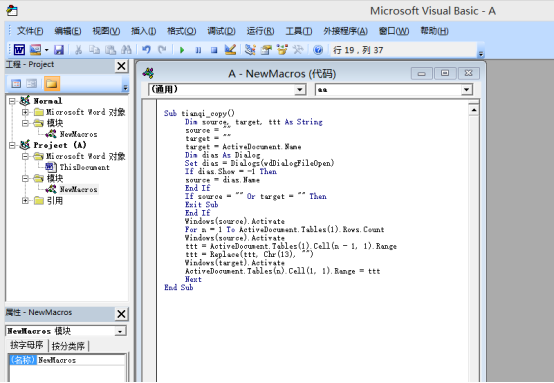Open the Insert Module dropdown arrow
Screen dimensions: 554x383
46,50
